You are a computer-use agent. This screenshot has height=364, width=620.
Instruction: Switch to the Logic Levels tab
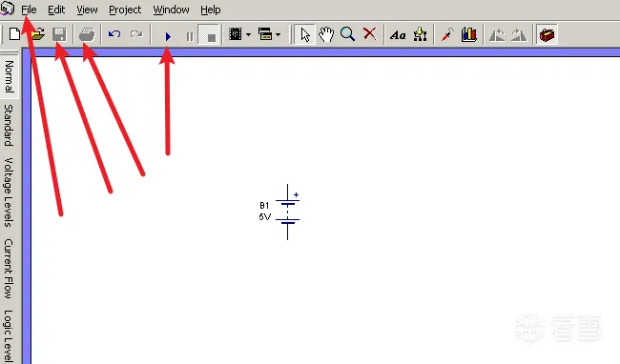[9, 336]
